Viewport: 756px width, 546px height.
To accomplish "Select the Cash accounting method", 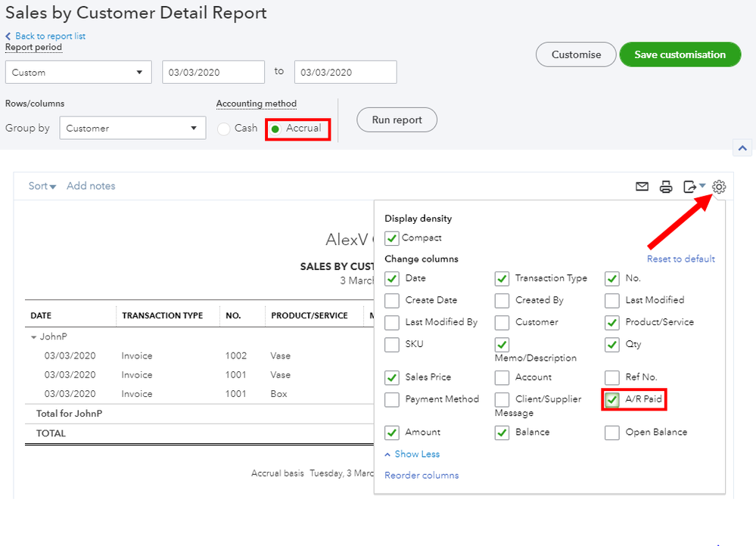I will pos(224,129).
